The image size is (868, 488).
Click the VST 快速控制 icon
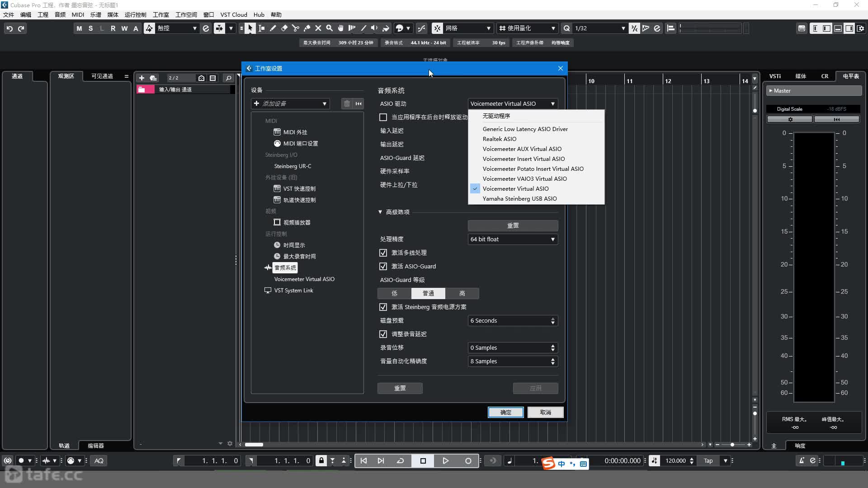pyautogui.click(x=277, y=188)
